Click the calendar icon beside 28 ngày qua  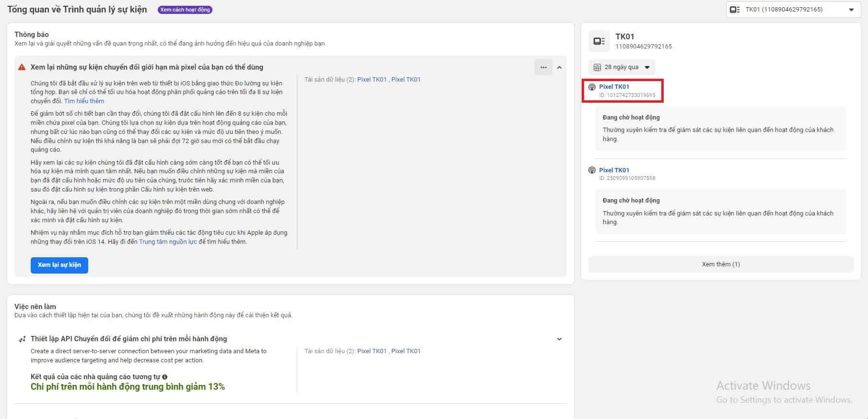coord(597,67)
